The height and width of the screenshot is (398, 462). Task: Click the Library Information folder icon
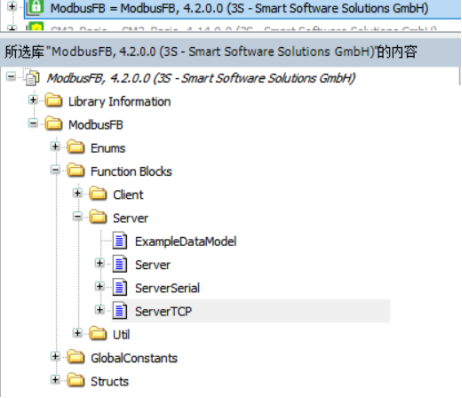tap(54, 101)
